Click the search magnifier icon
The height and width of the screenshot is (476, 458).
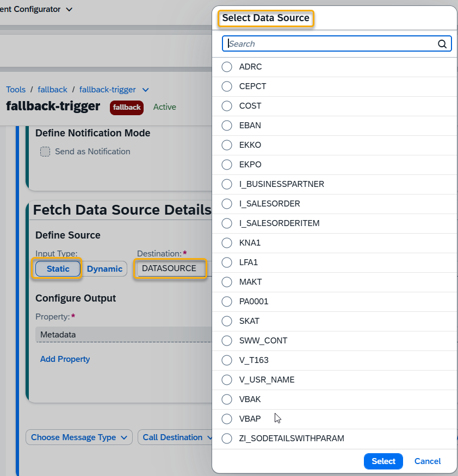[442, 44]
